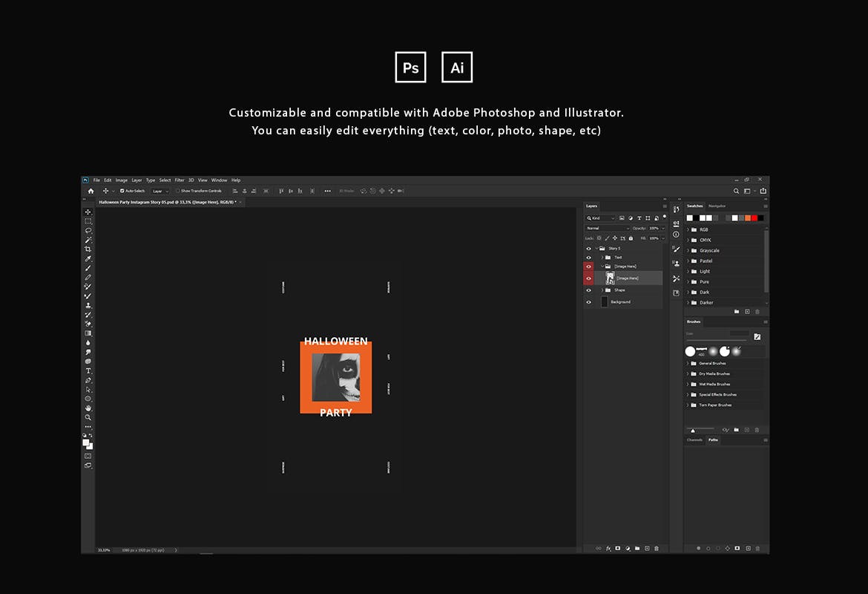Toggle visibility of the Text group
The image size is (868, 594).
point(589,258)
